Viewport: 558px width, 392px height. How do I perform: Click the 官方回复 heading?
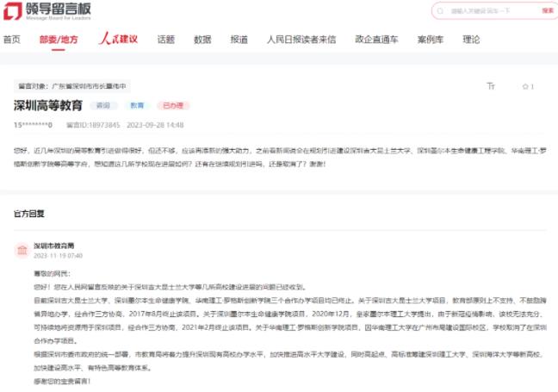28,214
